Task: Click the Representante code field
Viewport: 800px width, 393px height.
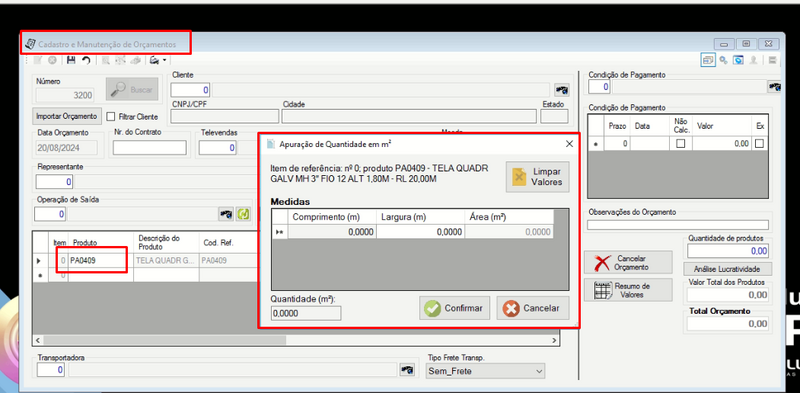Action: (x=55, y=182)
